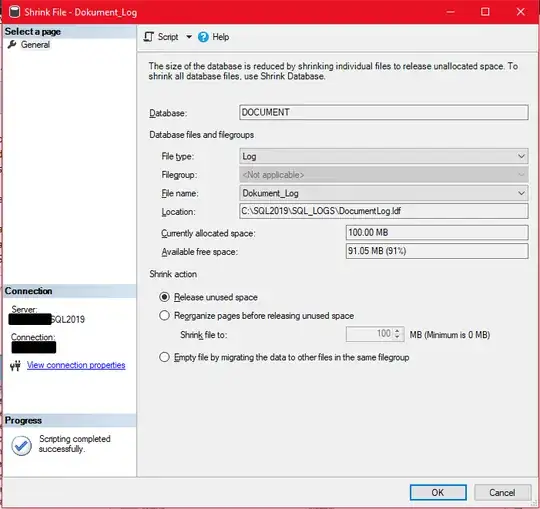The image size is (540, 509).
Task: Select the Release unused space option
Action: pos(164,297)
